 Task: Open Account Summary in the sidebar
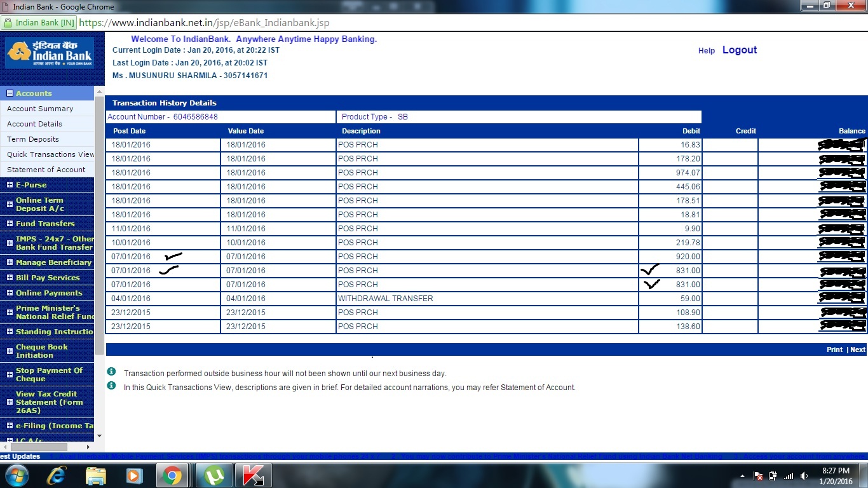click(x=40, y=109)
